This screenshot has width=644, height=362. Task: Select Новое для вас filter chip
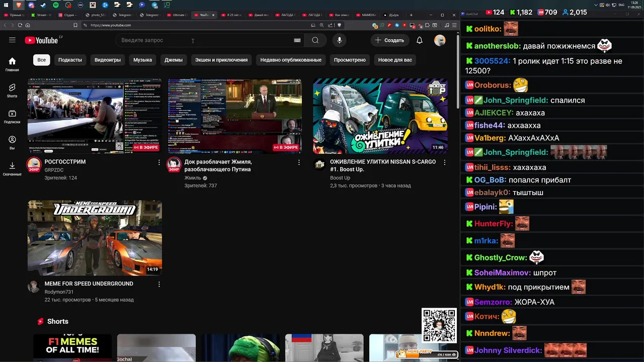(395, 60)
